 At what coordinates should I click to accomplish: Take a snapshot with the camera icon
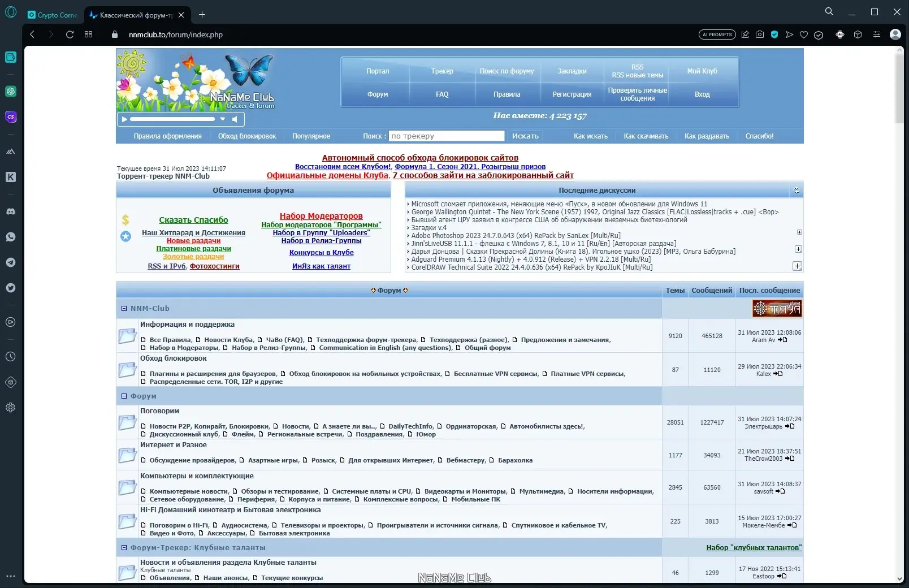(760, 34)
